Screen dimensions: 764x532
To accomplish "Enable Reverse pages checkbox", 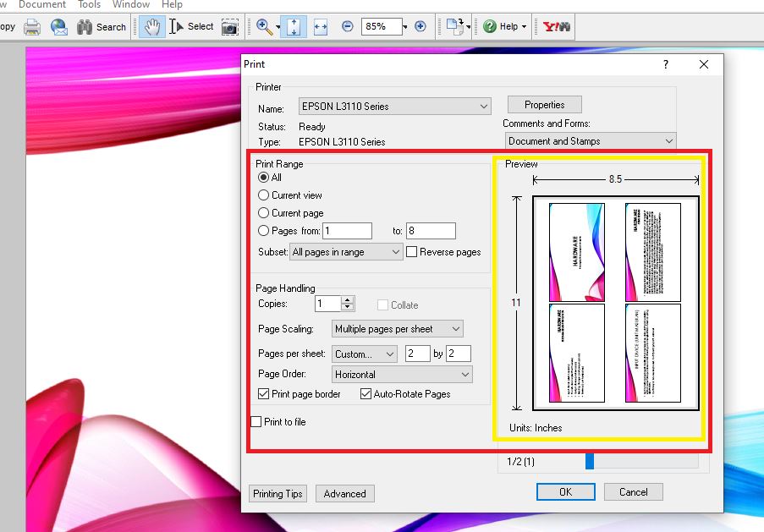I will pos(412,252).
